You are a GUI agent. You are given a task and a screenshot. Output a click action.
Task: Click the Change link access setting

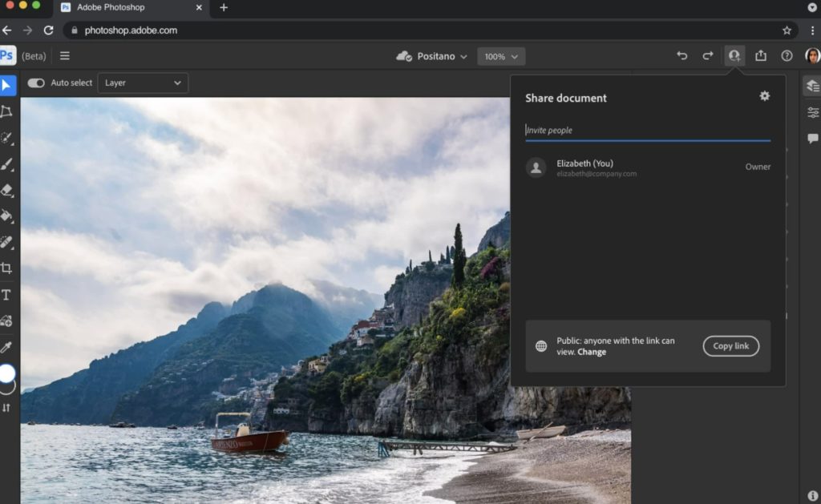[592, 352]
